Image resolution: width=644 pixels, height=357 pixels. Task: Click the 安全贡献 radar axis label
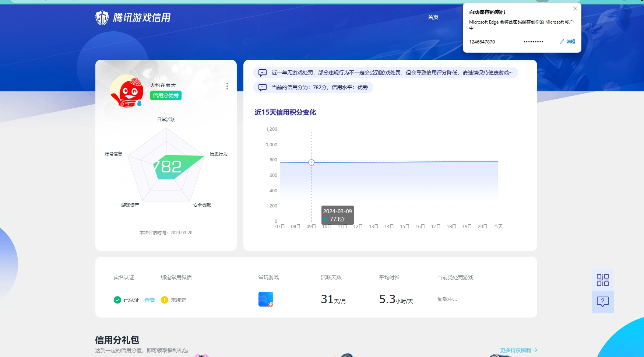tap(202, 205)
